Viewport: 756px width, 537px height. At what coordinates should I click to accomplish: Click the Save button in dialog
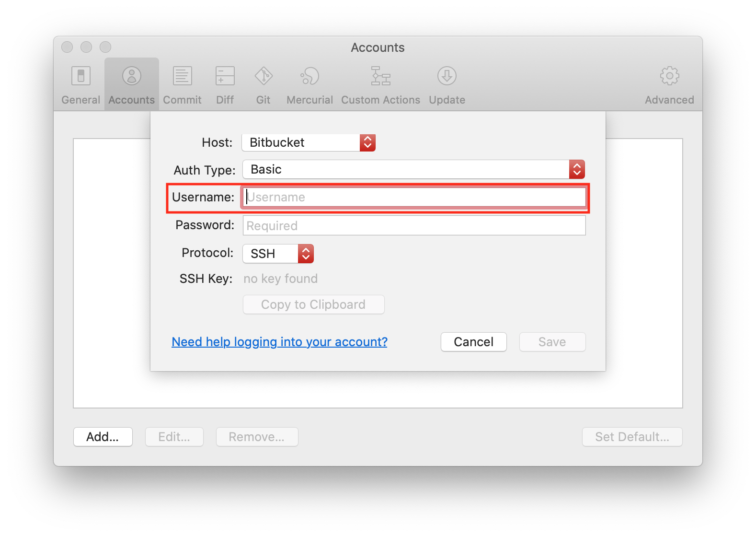(x=552, y=342)
